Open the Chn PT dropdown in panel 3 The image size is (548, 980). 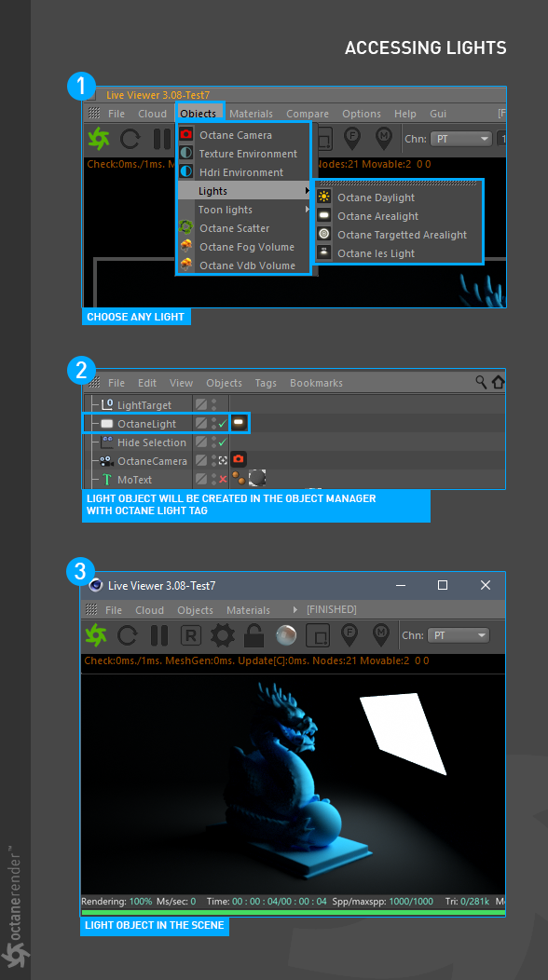pos(458,635)
